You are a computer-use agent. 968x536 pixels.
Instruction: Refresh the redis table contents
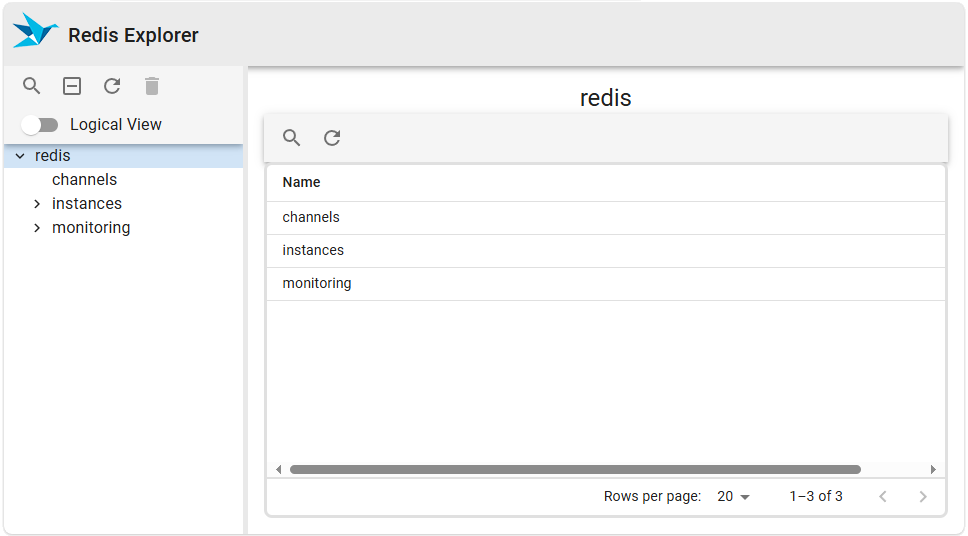(x=332, y=138)
